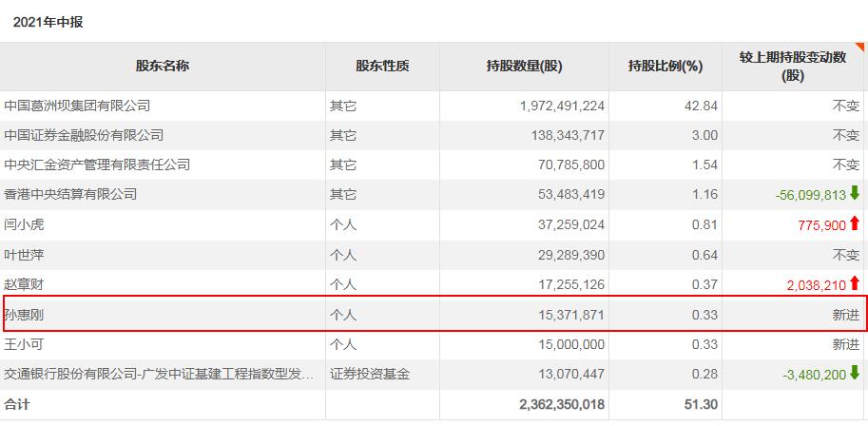Viewport: 868px width, 426px height.
Task: Click the 0.64 percentage value
Action: pyautogui.click(x=704, y=255)
